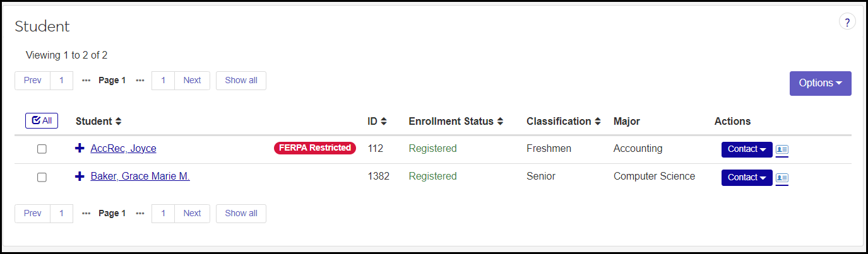Screen dimensions: 868x254
Task: Click Prev in the bottom pagination
Action: point(33,214)
